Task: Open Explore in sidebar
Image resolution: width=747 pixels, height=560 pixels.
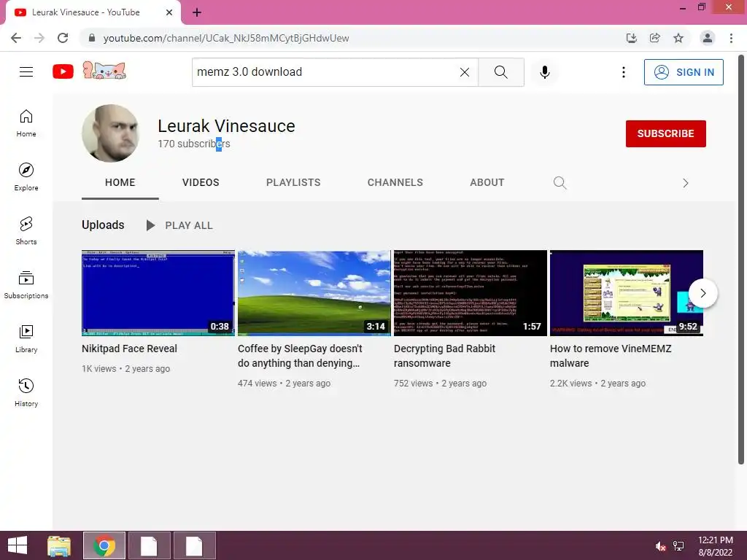Action: [26, 177]
